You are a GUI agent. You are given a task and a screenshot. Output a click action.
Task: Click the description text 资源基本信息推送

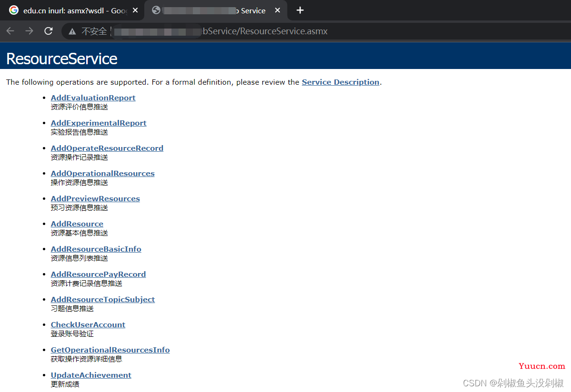(80, 233)
